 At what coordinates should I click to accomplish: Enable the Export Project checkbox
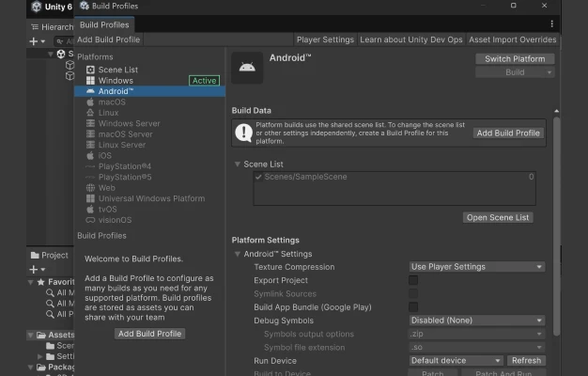point(413,280)
